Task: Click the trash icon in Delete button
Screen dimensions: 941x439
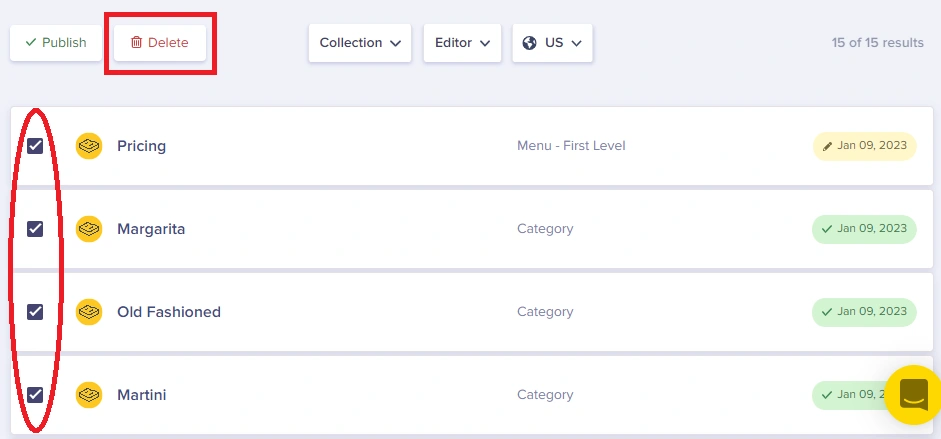Action: click(x=136, y=43)
